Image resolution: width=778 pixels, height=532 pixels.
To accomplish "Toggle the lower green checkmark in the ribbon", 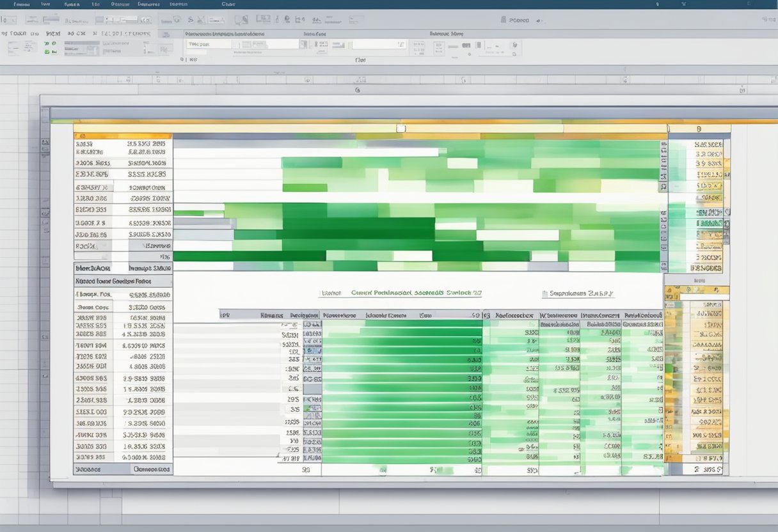I will tap(45, 52).
